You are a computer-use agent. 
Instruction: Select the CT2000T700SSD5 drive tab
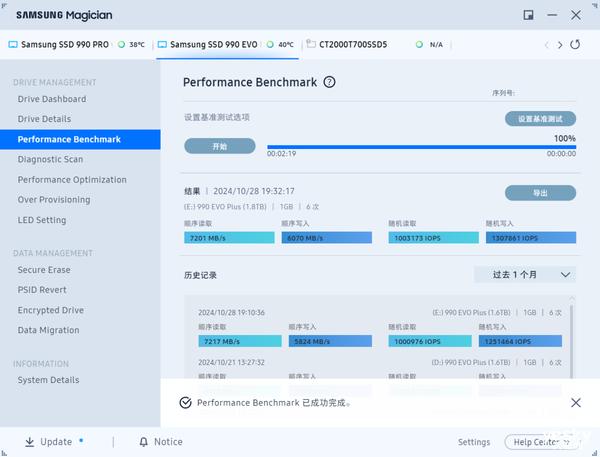click(x=377, y=44)
